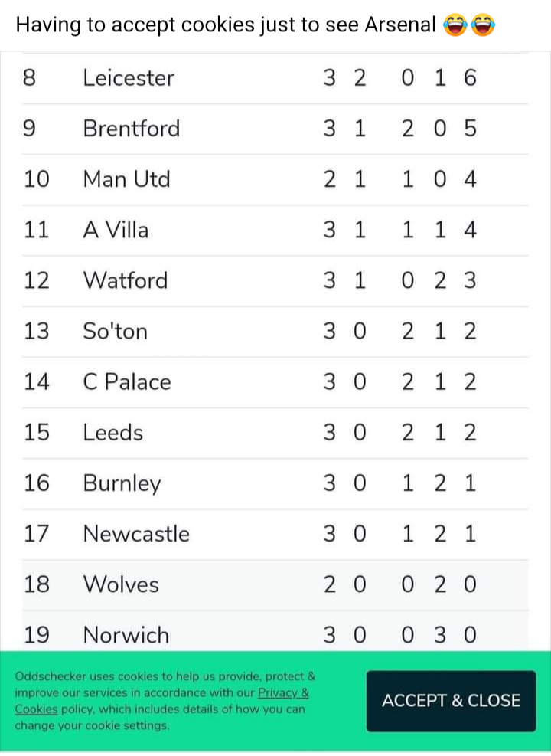
Task: Click the ACCEPT & CLOSE button
Action: click(x=451, y=701)
